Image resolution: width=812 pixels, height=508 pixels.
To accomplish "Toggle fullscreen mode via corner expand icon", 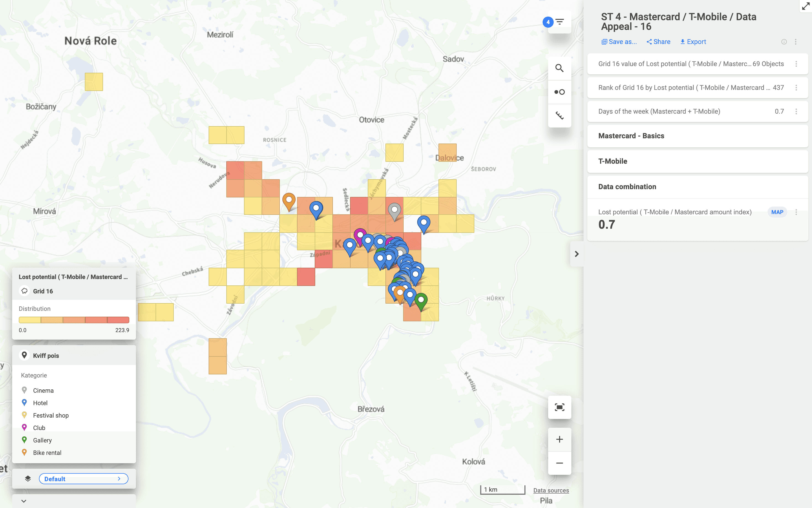I will 806,6.
